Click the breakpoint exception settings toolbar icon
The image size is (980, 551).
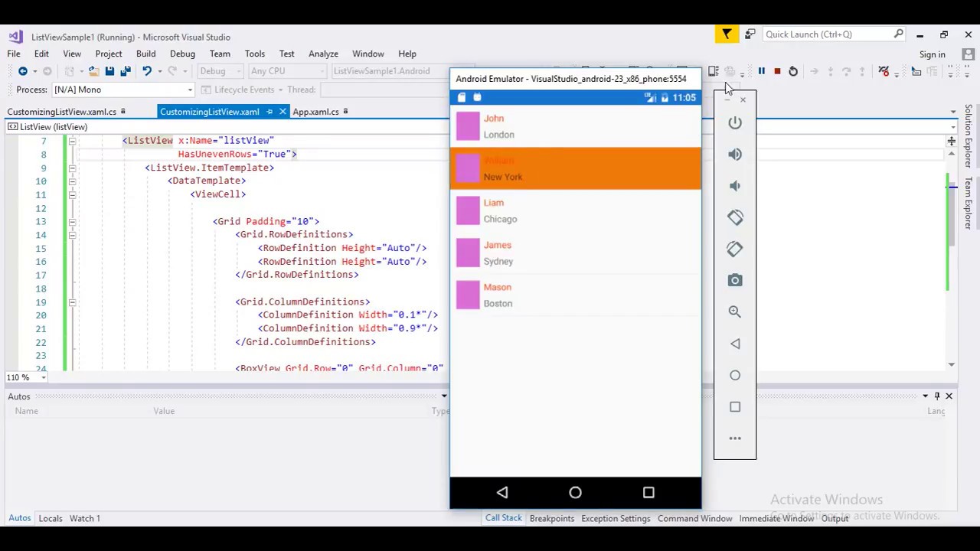884,71
